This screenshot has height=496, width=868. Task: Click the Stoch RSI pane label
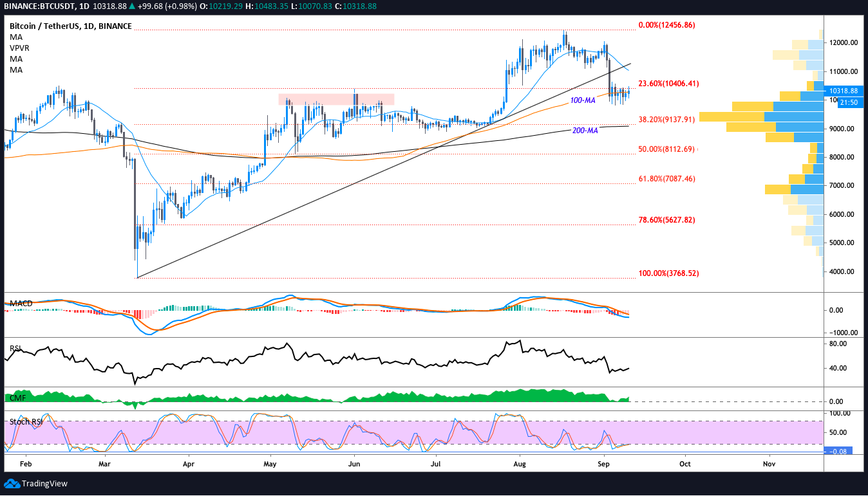(26, 422)
